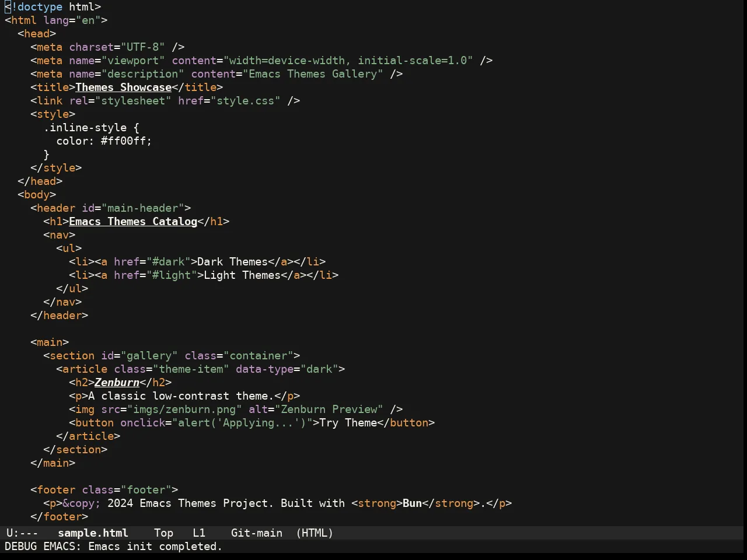Click the '.inline-style {' selector line
Screen dimensions: 747x560
pyautogui.click(x=92, y=128)
